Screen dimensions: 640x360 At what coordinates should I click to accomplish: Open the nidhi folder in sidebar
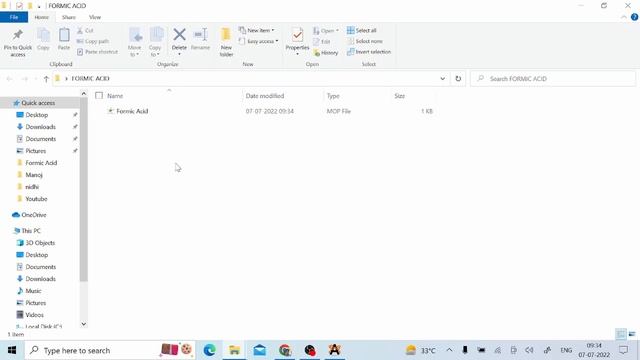tap(32, 187)
